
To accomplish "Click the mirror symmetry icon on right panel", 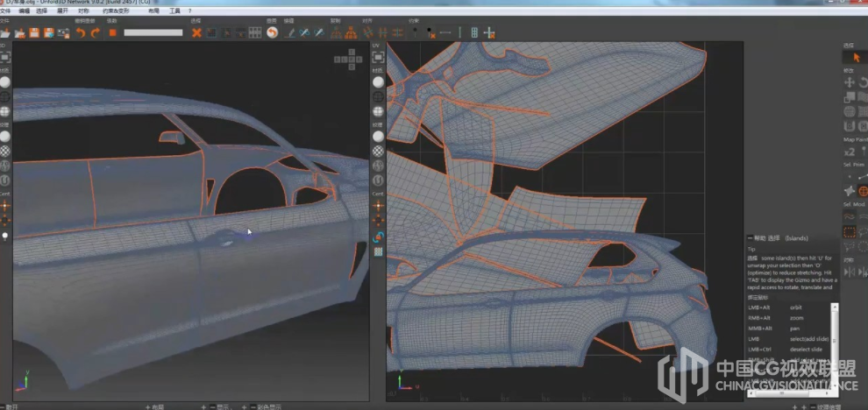I will tap(850, 272).
